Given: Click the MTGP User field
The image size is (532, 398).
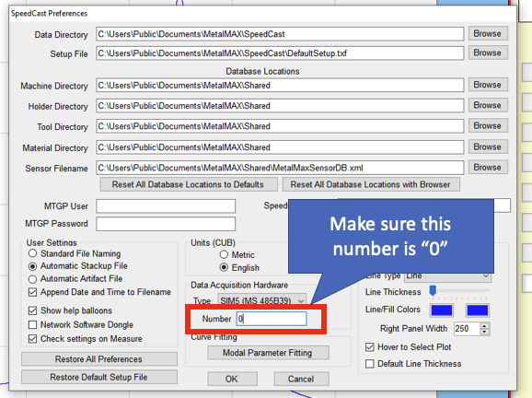Looking at the screenshot, I should pyautogui.click(x=166, y=206).
